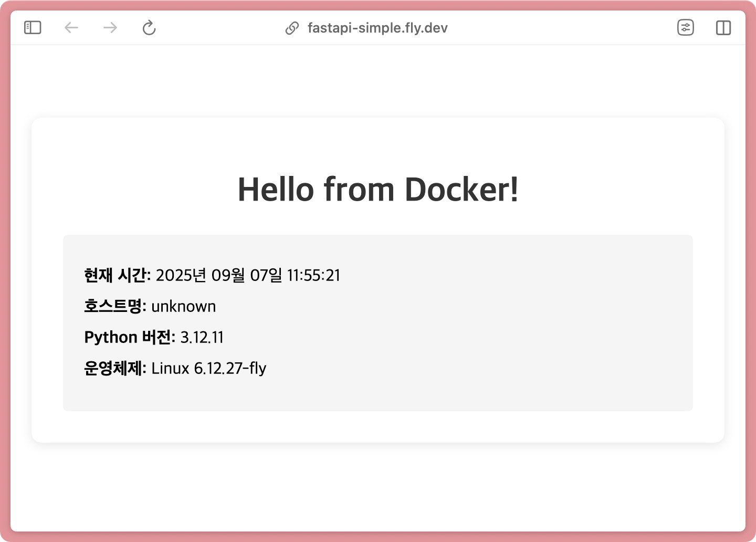Open the site controls sliders icon

(x=686, y=27)
